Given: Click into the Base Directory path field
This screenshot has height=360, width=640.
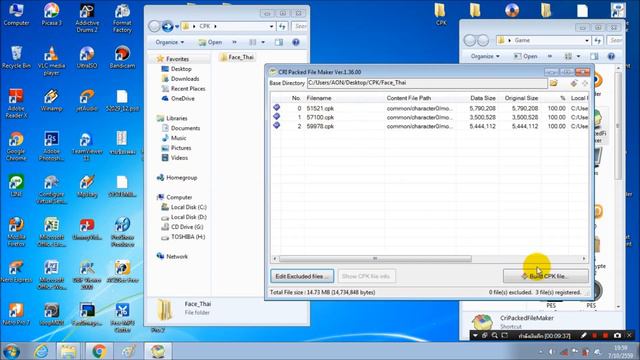Looking at the screenshot, I should click(x=427, y=83).
